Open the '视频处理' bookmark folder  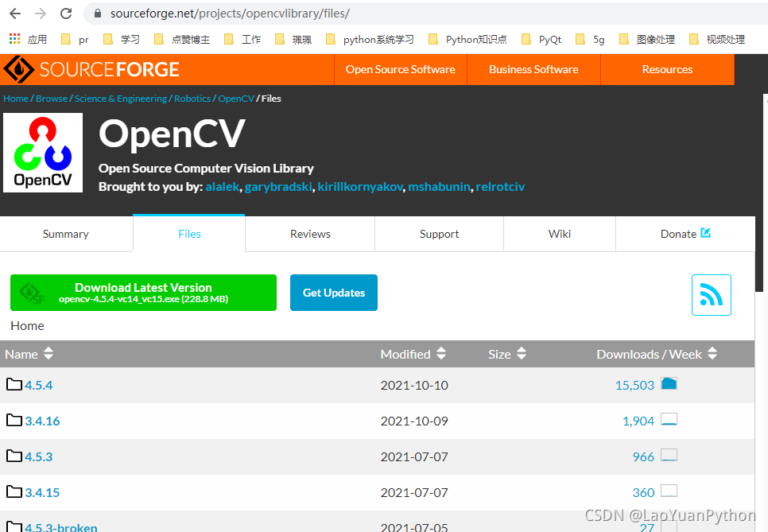[716, 39]
